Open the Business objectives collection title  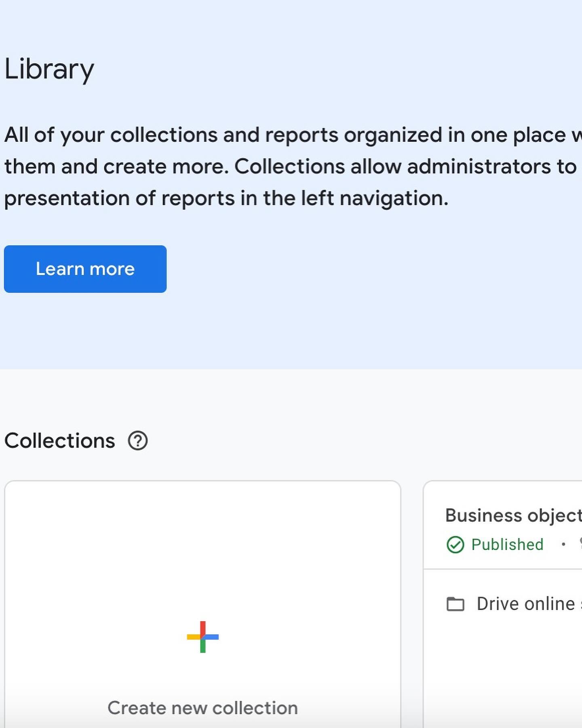[x=514, y=515]
